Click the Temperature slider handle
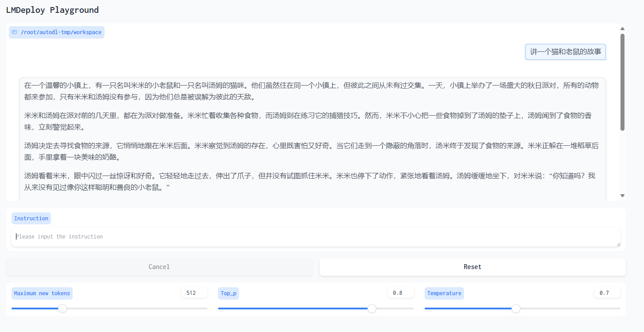The height and width of the screenshot is (332, 644). click(516, 309)
